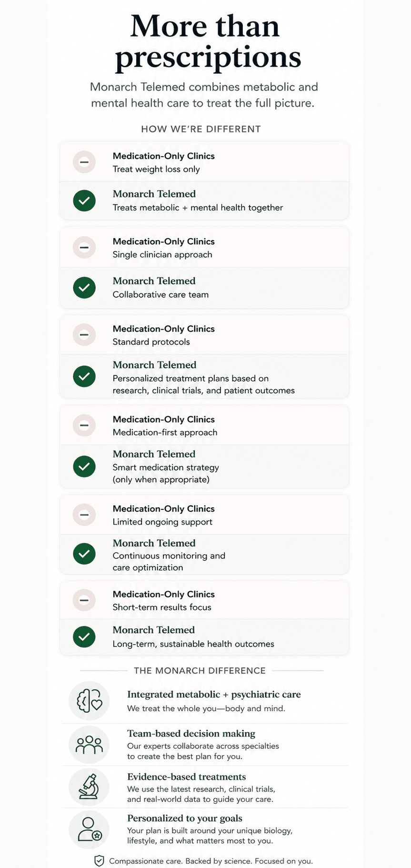The width and height of the screenshot is (411, 868).
Task: Click the HOW WE'RE DIFFERENT section heading
Action: [201, 129]
